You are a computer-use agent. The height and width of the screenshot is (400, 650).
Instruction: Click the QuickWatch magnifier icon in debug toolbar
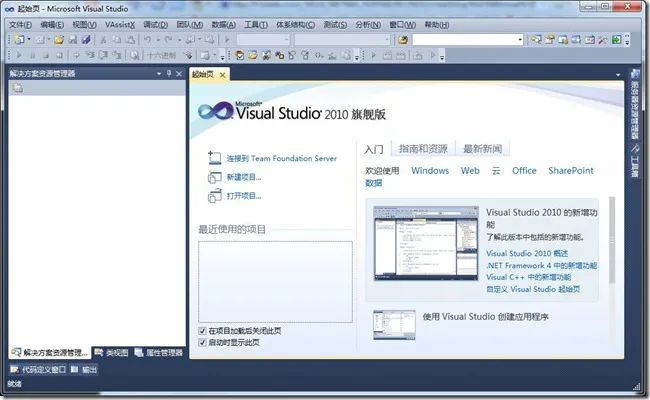click(134, 55)
